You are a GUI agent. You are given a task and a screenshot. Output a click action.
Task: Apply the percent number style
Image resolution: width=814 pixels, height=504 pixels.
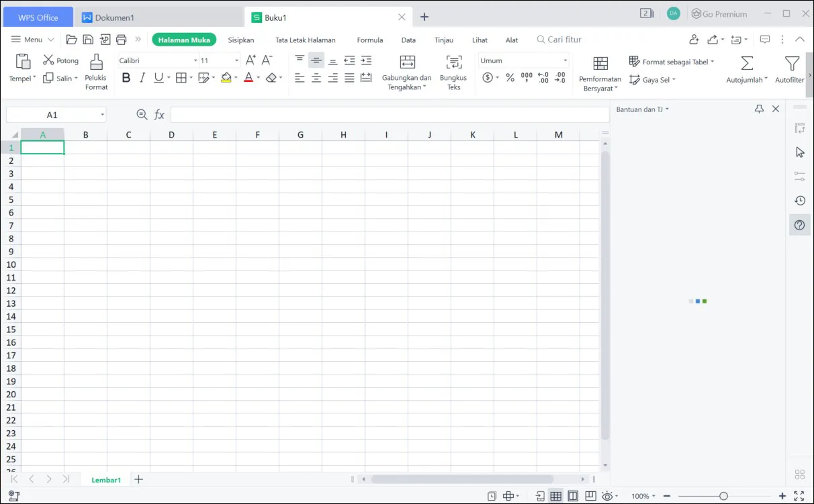pyautogui.click(x=510, y=77)
